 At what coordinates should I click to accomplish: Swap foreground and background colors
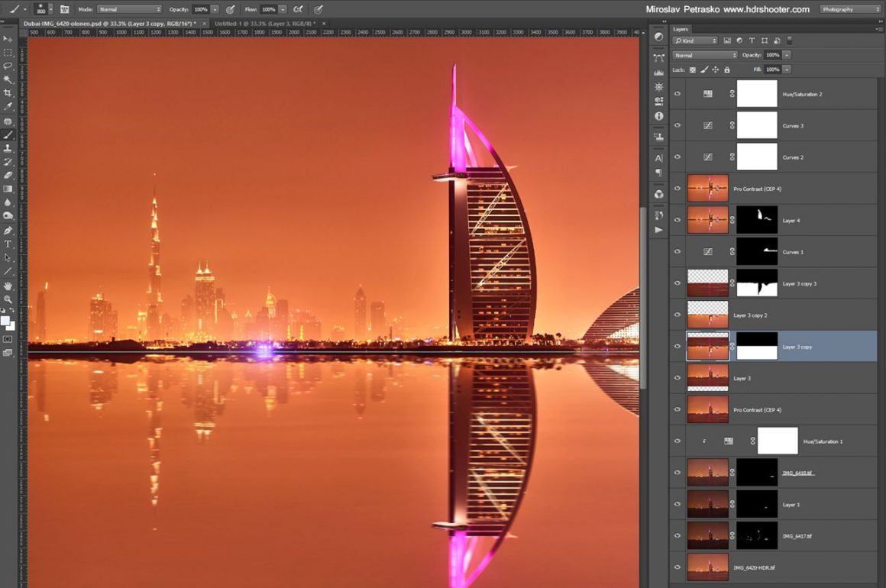(12, 311)
